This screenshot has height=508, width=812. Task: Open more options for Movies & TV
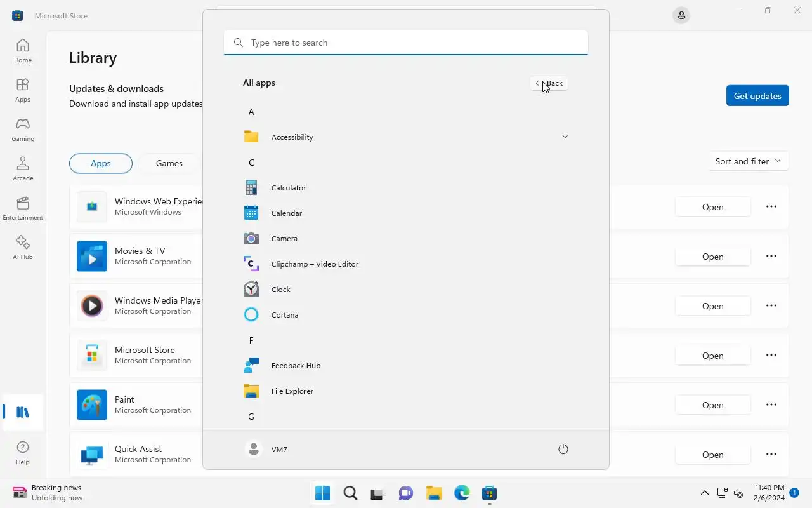pos(771,256)
